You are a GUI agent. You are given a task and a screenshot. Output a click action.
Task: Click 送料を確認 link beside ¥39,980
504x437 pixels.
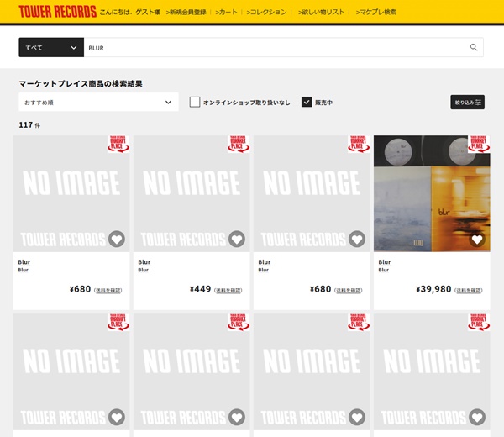469,291
